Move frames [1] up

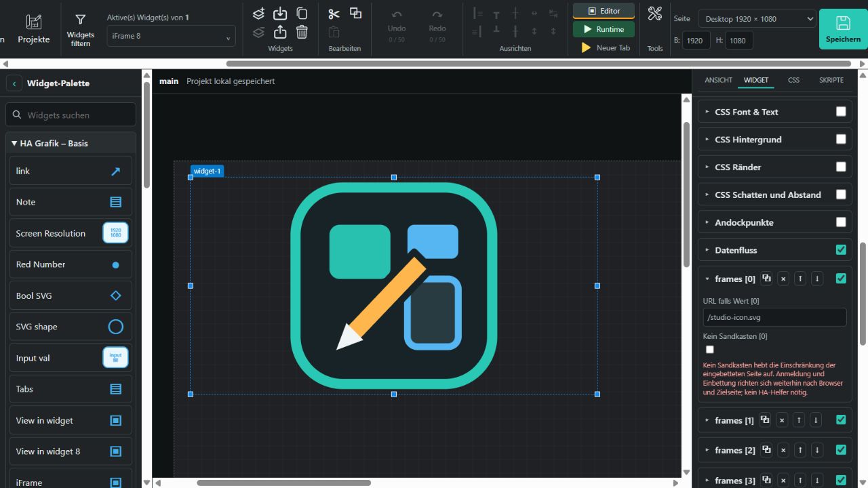[800, 420]
